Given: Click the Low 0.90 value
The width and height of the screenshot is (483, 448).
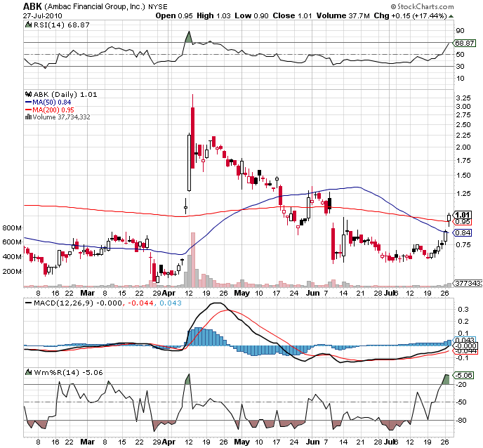Looking at the screenshot, I should tap(251, 15).
